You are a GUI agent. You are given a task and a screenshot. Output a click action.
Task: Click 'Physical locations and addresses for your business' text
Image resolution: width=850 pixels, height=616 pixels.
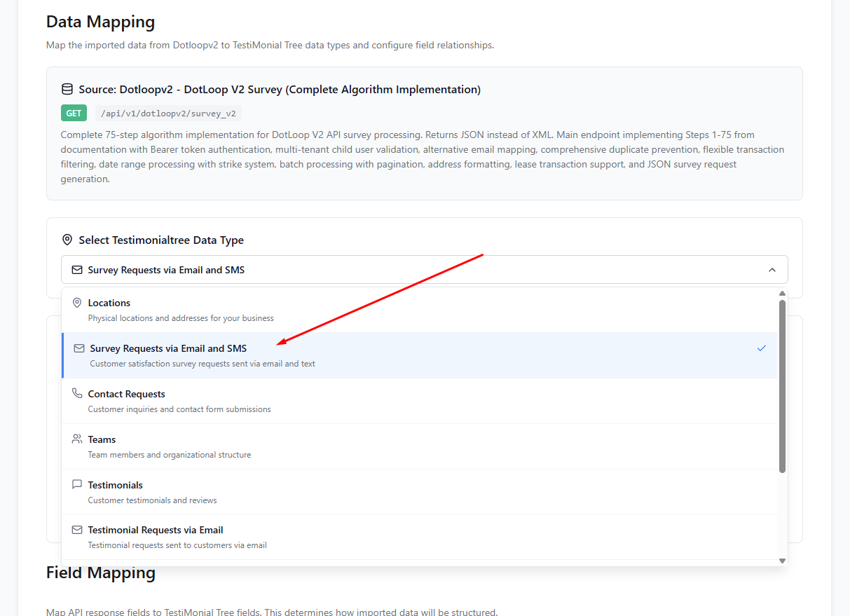pos(181,318)
